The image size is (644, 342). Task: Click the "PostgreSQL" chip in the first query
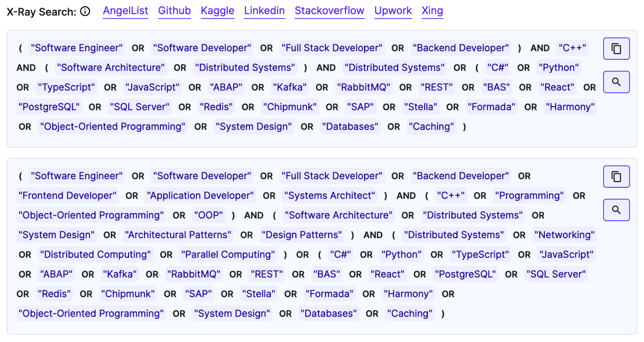pos(49,107)
